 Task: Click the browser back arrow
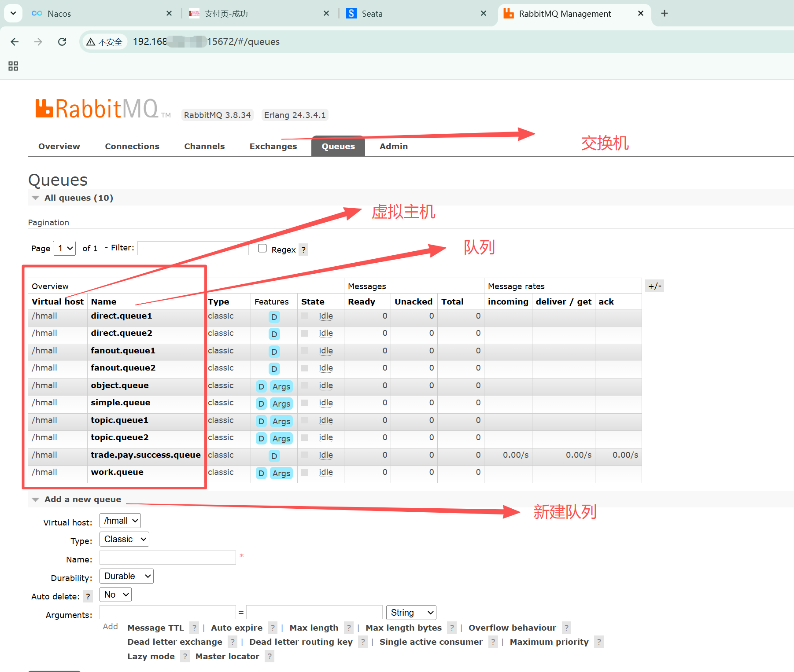tap(15, 42)
